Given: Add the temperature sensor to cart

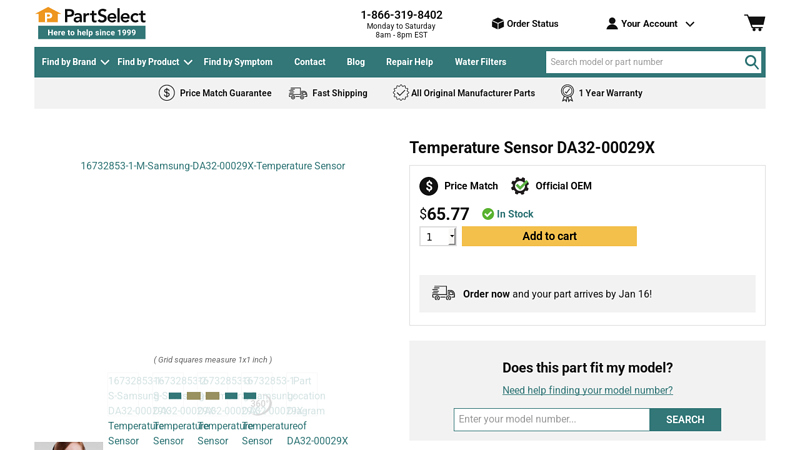Looking at the screenshot, I should pos(549,236).
